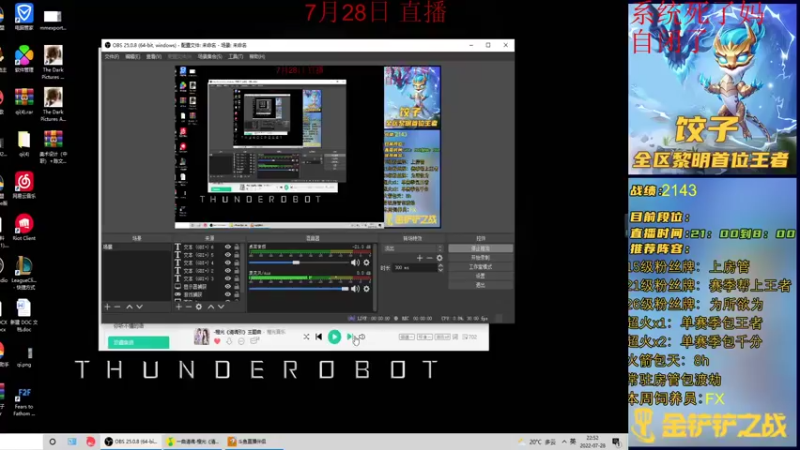
Task: Download the current song in music player
Action: click(x=229, y=341)
